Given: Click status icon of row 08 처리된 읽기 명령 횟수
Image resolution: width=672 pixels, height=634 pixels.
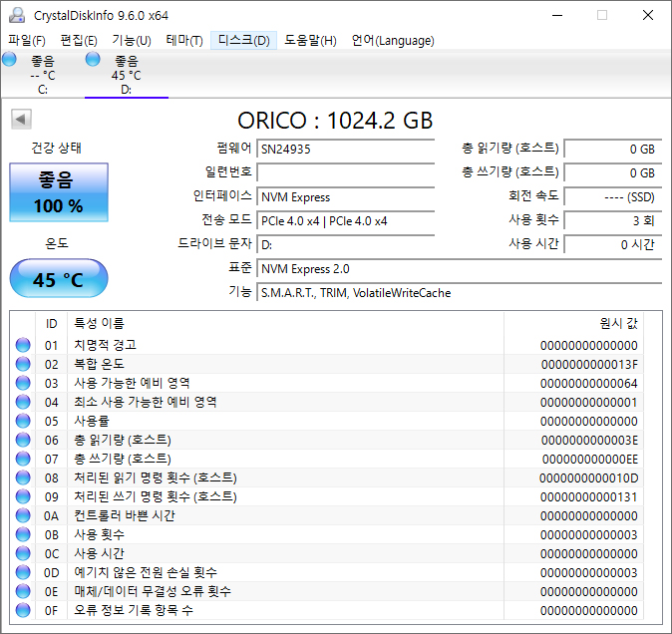Looking at the screenshot, I should click(x=23, y=477).
